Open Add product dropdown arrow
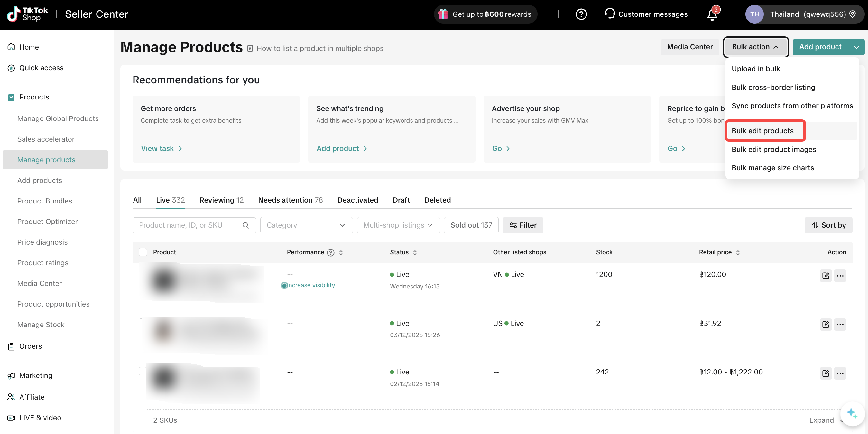The height and width of the screenshot is (434, 868). point(856,47)
